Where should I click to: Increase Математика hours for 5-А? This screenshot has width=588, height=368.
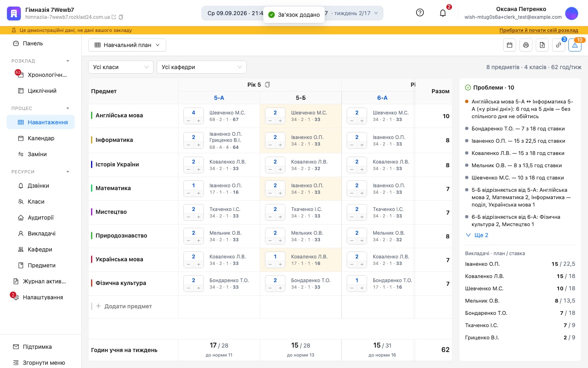pos(198,193)
